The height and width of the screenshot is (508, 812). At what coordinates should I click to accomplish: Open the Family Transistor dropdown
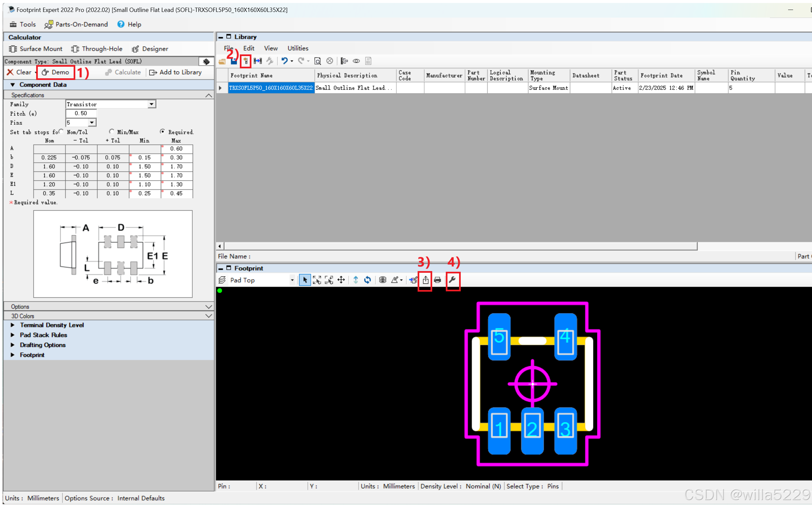pos(152,104)
